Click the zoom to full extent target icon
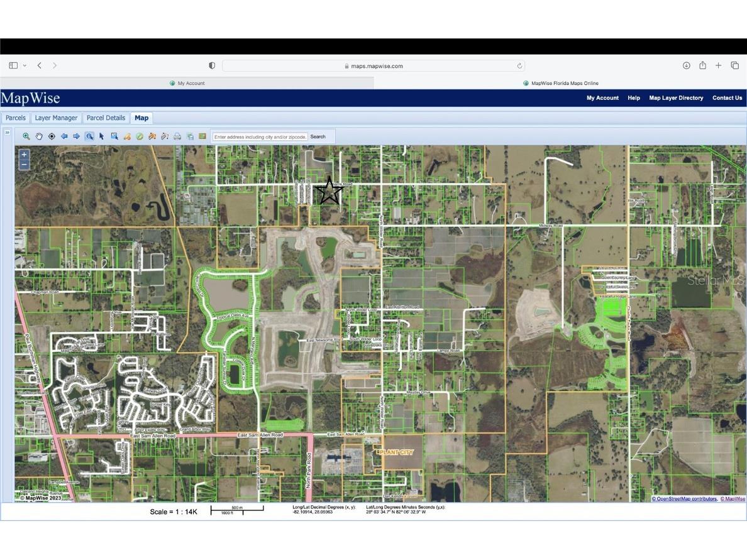 pyautogui.click(x=52, y=136)
